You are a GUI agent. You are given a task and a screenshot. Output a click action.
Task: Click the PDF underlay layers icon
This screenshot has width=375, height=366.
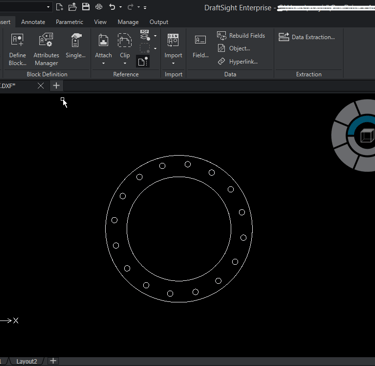145,35
